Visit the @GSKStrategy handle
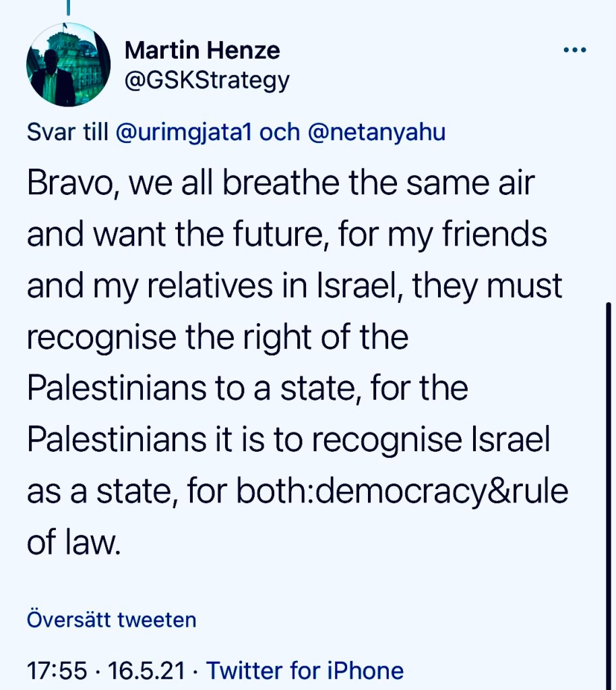The width and height of the screenshot is (616, 690). point(208,80)
